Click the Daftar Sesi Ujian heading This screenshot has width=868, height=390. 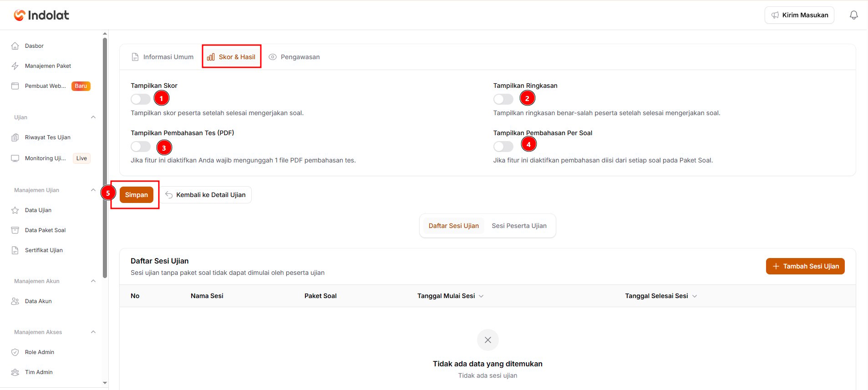[160, 261]
